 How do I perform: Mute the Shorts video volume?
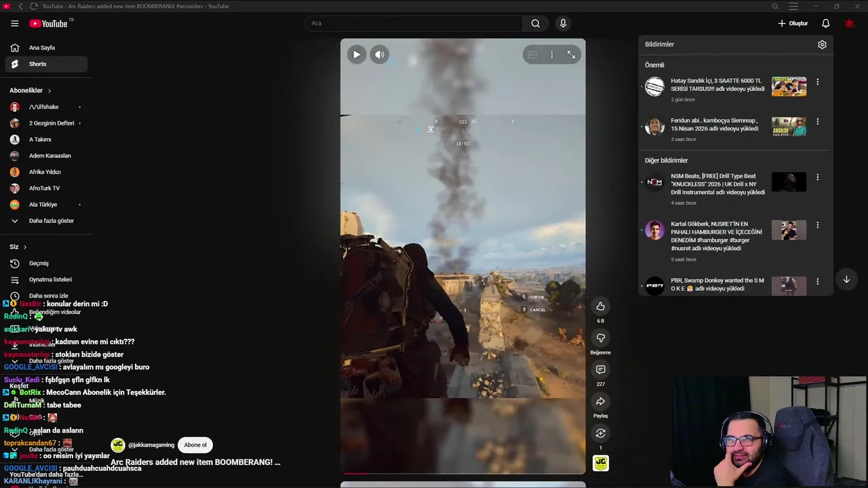point(380,55)
